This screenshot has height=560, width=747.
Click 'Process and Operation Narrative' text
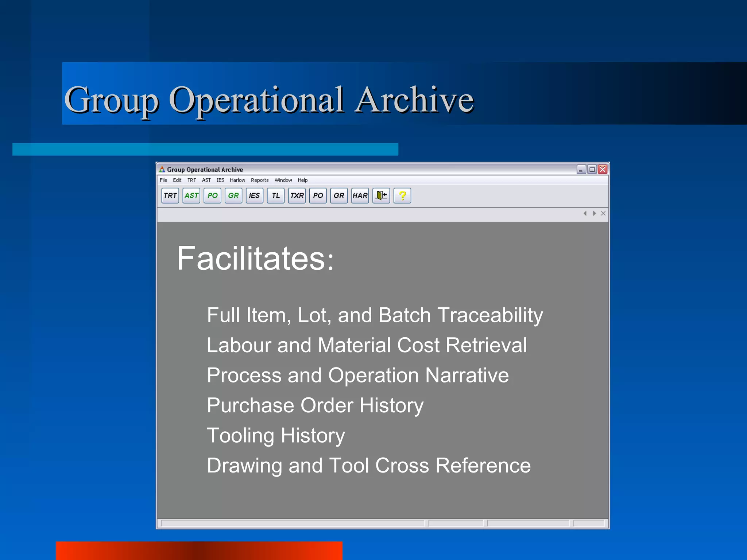tap(358, 376)
